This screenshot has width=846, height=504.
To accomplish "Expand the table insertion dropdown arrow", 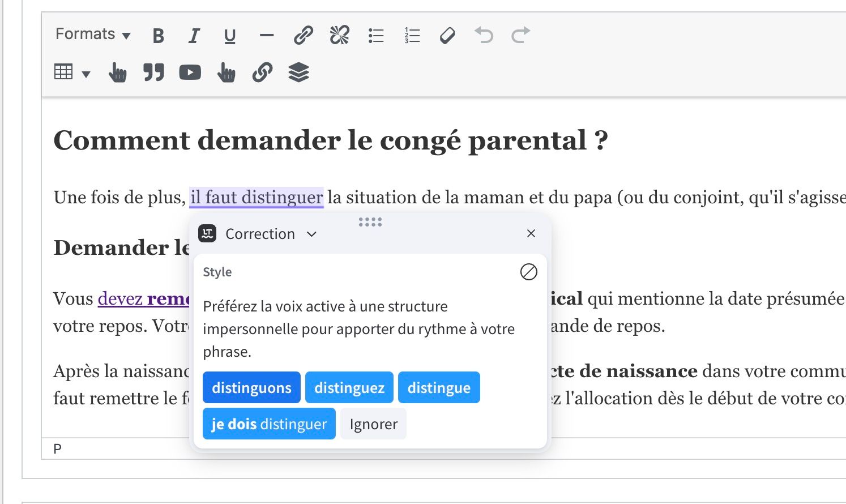I will tap(86, 73).
